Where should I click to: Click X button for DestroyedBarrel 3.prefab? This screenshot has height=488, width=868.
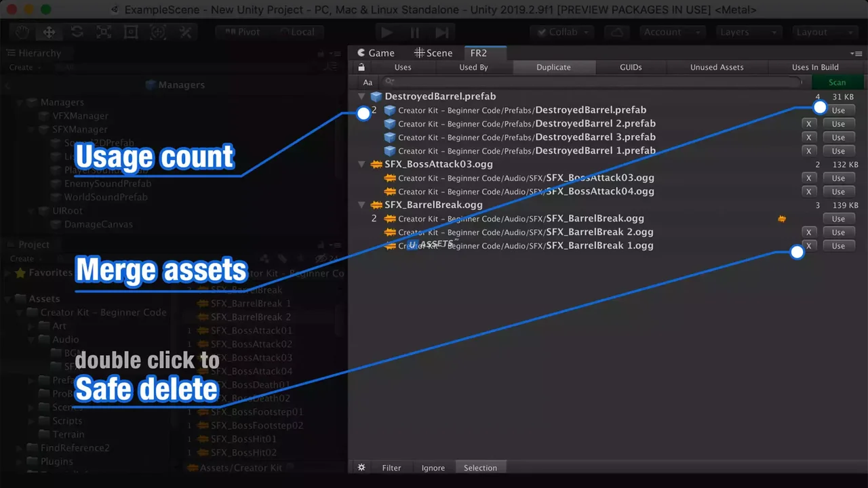[808, 138]
